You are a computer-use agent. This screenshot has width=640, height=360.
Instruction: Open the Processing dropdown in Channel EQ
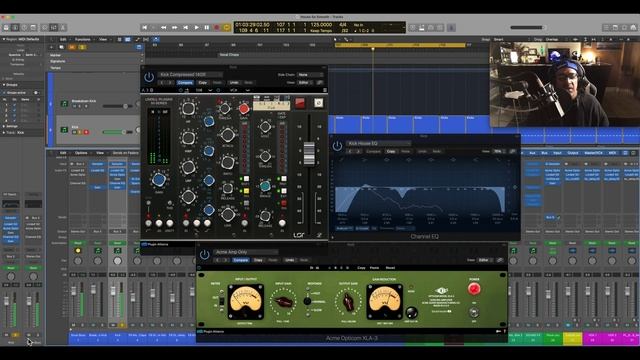coord(405,228)
